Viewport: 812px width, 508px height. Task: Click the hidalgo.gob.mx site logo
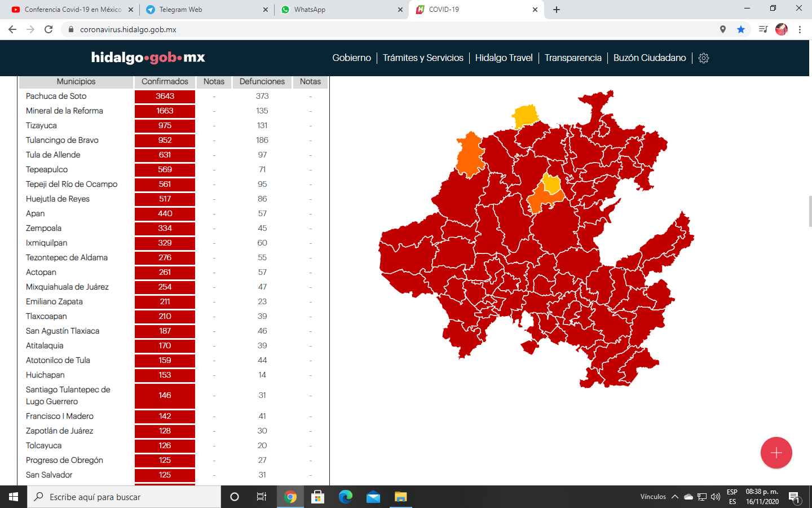(x=148, y=58)
